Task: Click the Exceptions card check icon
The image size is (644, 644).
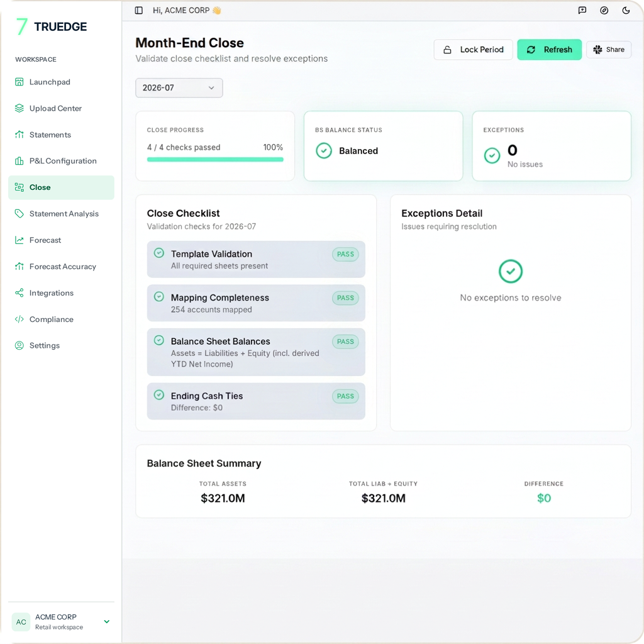Action: (492, 155)
